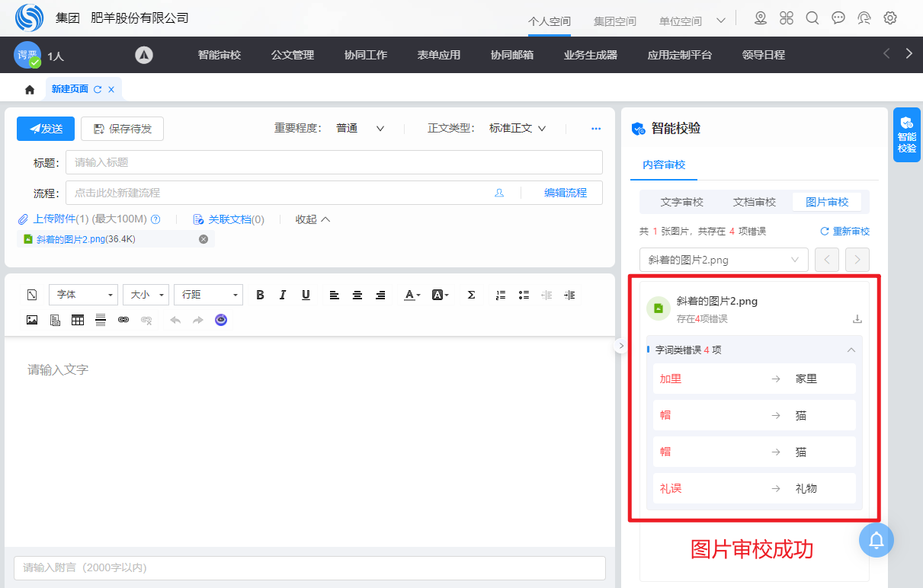Remove the attached 斜着的图片2.png file
Viewport: 923px width, 588px height.
(204, 239)
